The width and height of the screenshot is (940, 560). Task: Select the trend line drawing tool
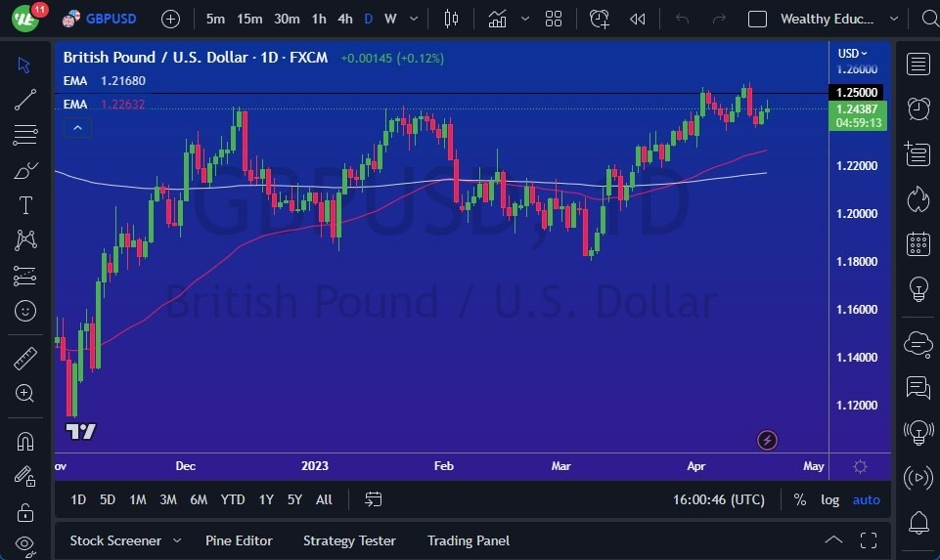(25, 100)
